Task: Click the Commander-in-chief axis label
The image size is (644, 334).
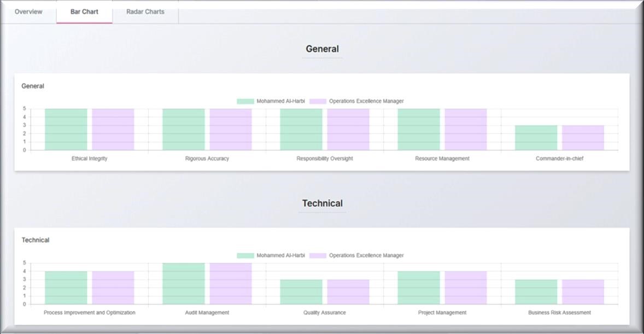Action: point(560,159)
